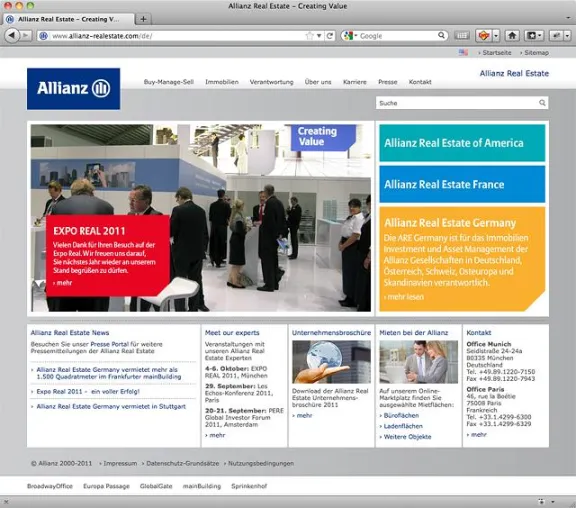This screenshot has width=576, height=508.
Task: Open the Europa Passage footer link
Action: pyautogui.click(x=106, y=486)
